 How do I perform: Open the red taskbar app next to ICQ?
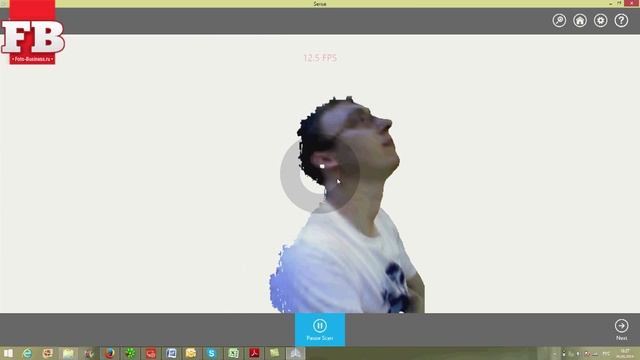[151, 353]
